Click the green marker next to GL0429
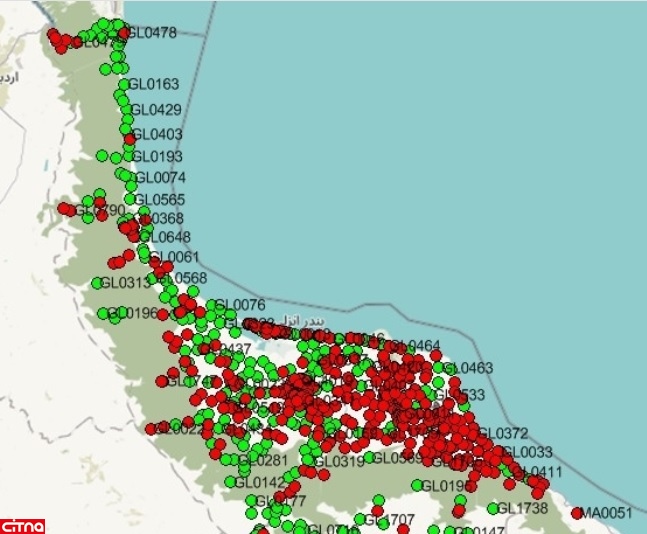Screen dimensions: 647x534 point(125,110)
